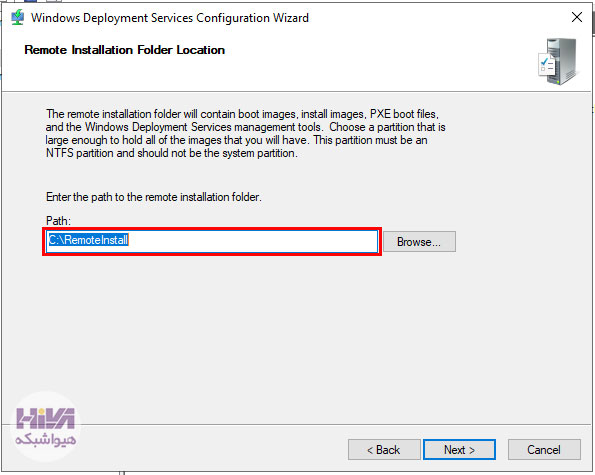The width and height of the screenshot is (595, 475).
Task: Click 'Enter the path to the remote installation folder'
Action: 154,197
